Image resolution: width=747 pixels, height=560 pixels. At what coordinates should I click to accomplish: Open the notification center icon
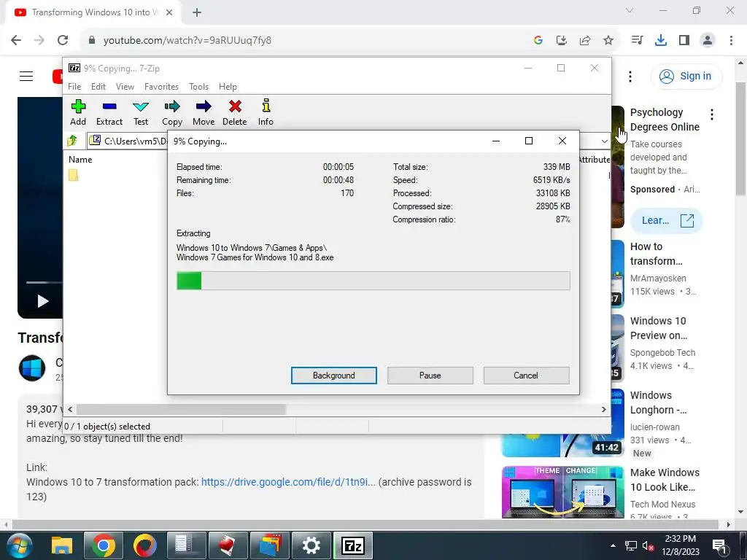coord(719,545)
